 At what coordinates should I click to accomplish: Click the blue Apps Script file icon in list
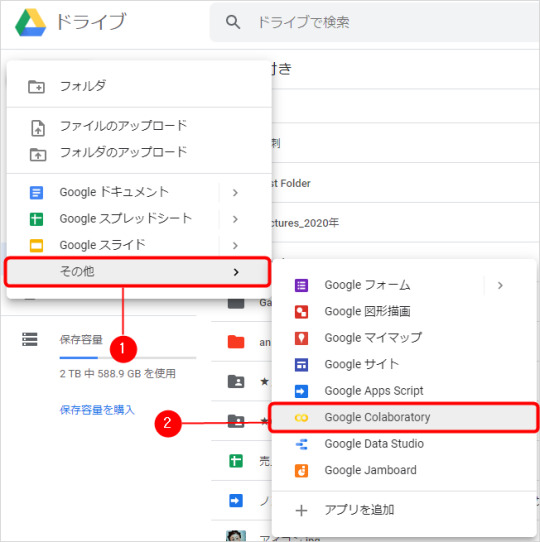[236, 501]
